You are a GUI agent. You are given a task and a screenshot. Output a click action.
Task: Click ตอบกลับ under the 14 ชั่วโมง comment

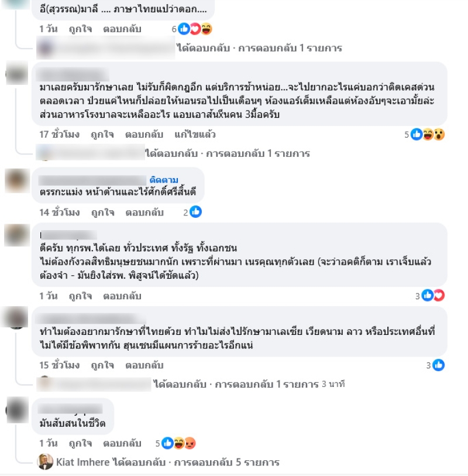pos(144,212)
